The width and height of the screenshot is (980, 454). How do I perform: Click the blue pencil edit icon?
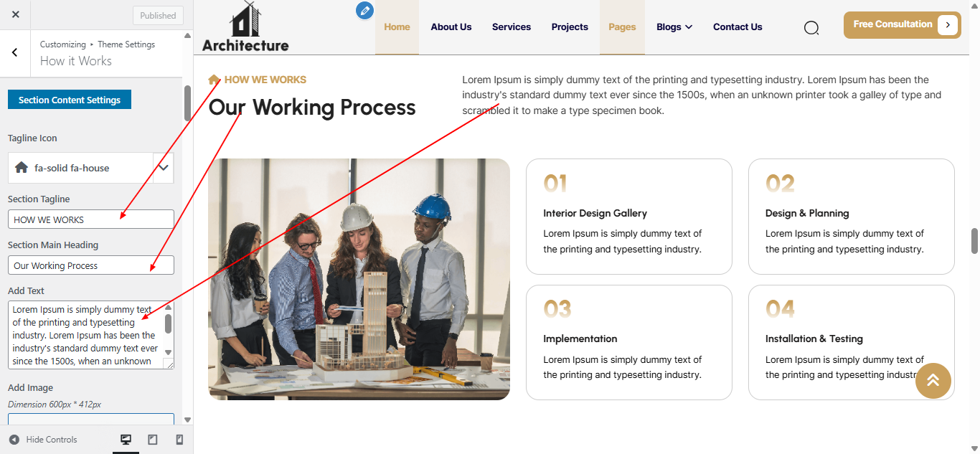(364, 10)
